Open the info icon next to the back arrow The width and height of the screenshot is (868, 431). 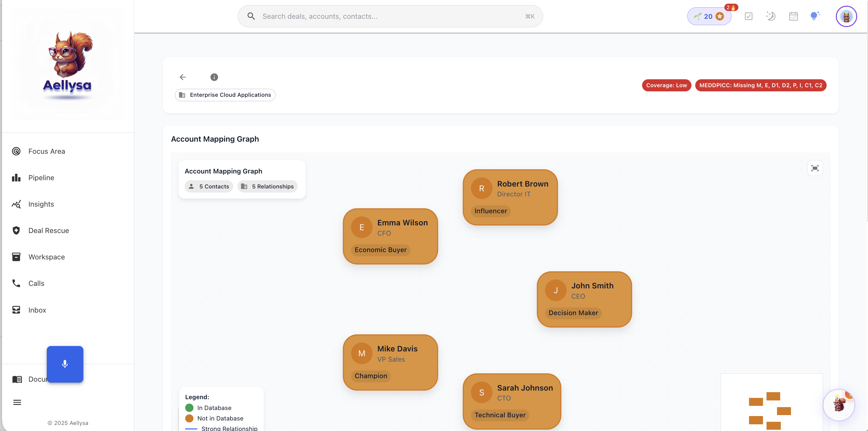214,77
